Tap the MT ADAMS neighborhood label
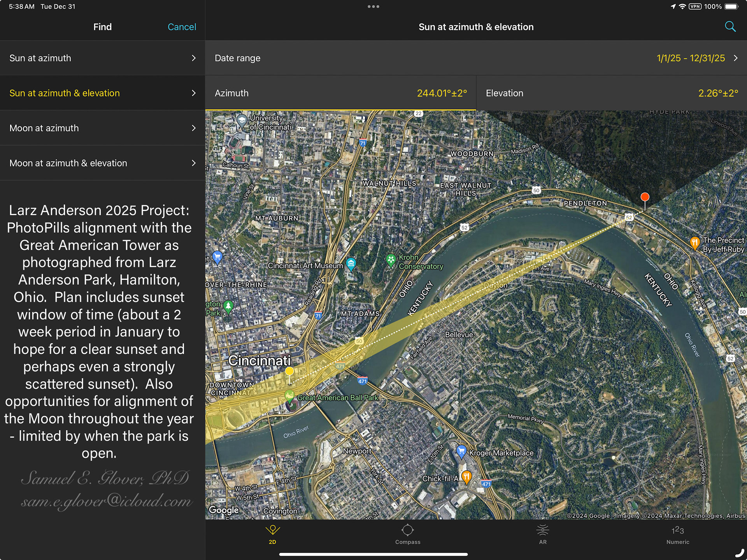 click(360, 313)
